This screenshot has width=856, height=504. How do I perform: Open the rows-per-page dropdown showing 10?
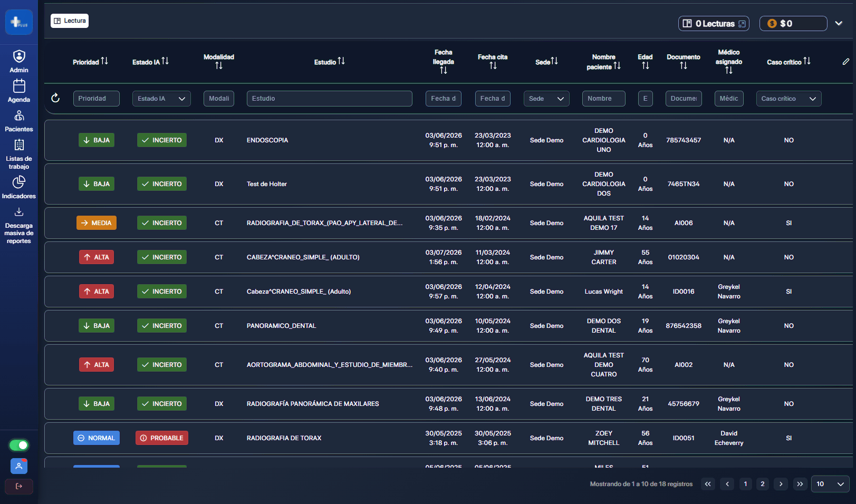pos(831,484)
